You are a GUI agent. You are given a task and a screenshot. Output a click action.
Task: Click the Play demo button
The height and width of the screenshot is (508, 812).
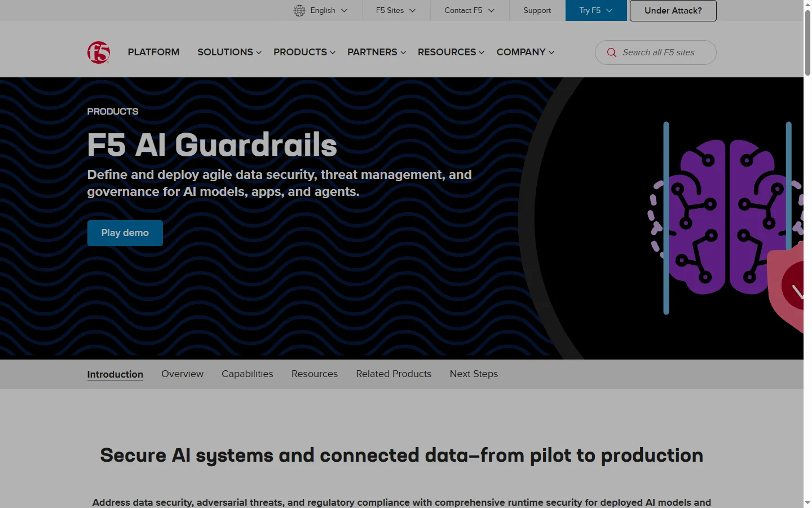click(125, 233)
